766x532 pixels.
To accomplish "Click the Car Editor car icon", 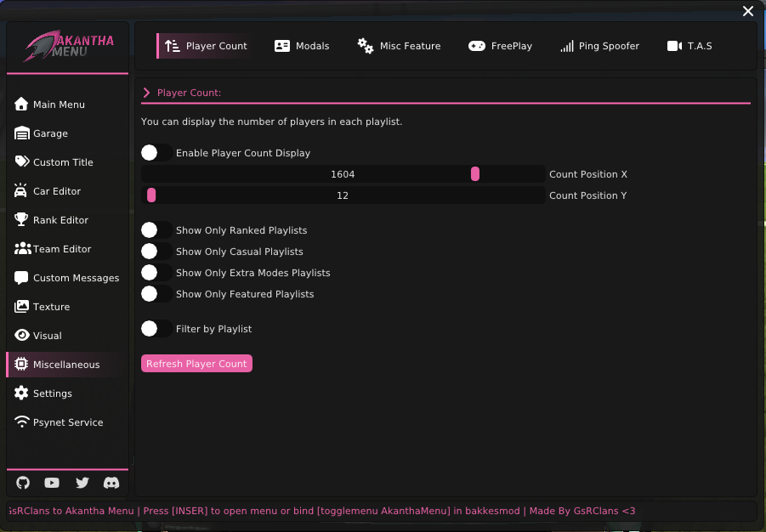I will 22,191.
